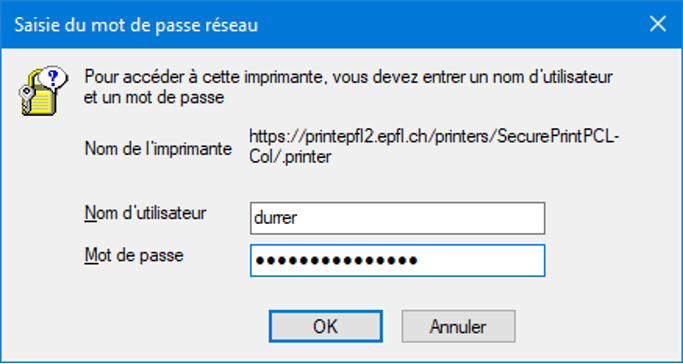This screenshot has width=683, height=364.
Task: Click the 'et un mot de passe' text line
Action: click(154, 97)
